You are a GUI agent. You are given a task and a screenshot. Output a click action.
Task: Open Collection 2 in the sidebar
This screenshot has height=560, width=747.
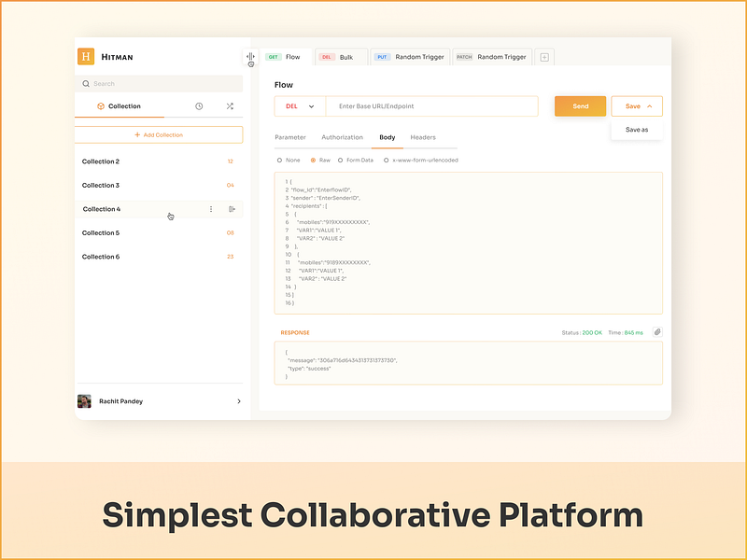(x=159, y=161)
